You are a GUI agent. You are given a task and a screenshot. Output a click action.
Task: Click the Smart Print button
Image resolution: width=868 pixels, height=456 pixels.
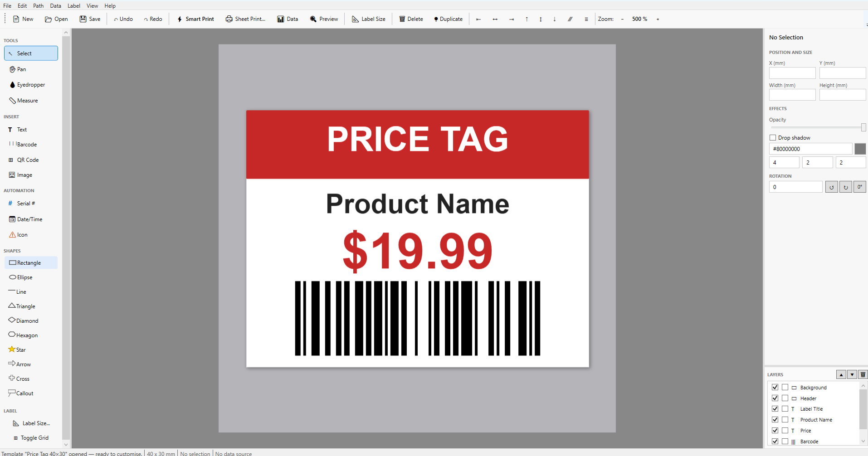(195, 19)
